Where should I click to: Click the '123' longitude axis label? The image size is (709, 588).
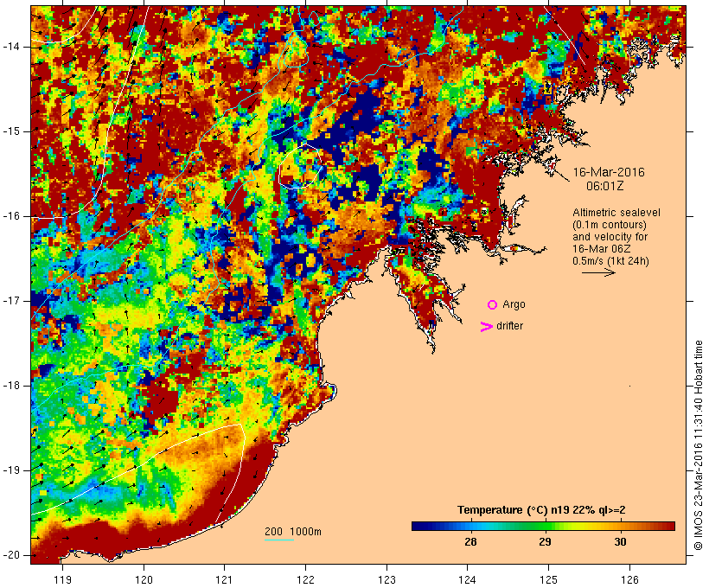click(x=386, y=579)
